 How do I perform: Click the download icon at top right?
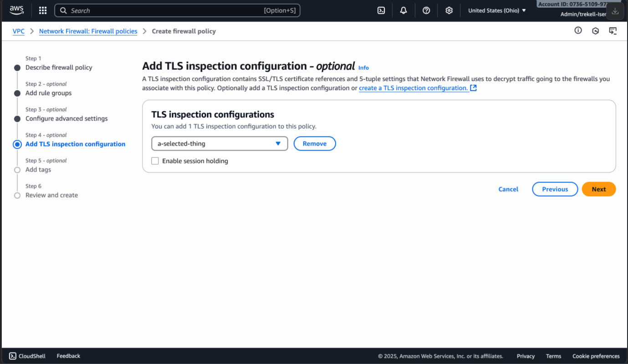coord(615,11)
